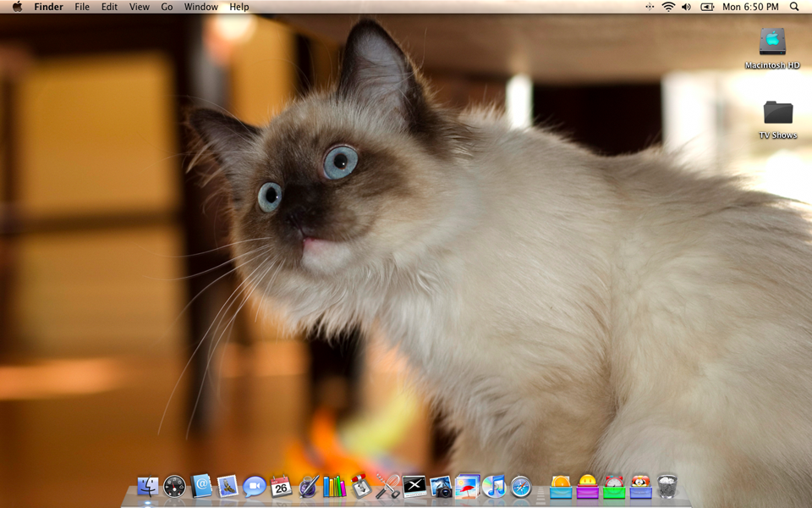The image size is (812, 508).
Task: Open the View menu
Action: [x=140, y=7]
